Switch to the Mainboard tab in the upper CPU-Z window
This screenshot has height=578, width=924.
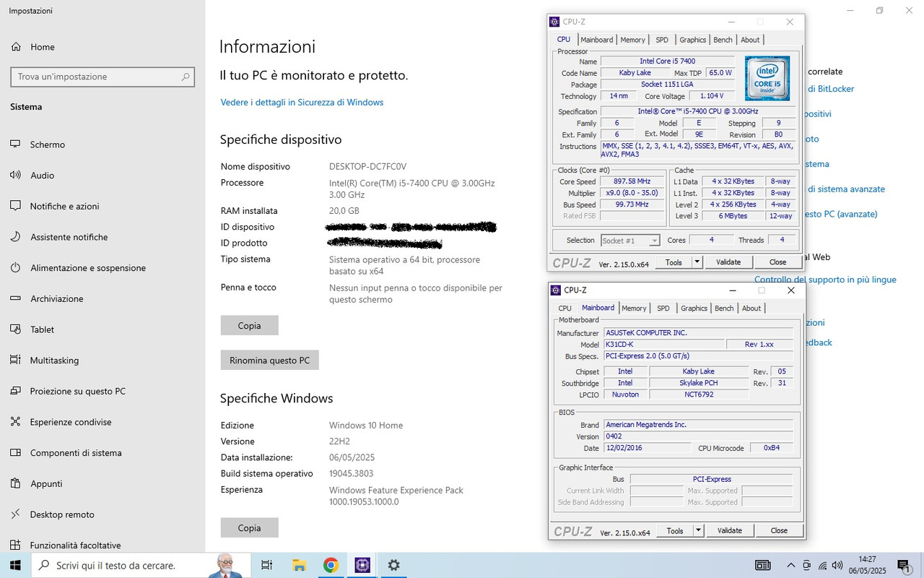pyautogui.click(x=597, y=40)
